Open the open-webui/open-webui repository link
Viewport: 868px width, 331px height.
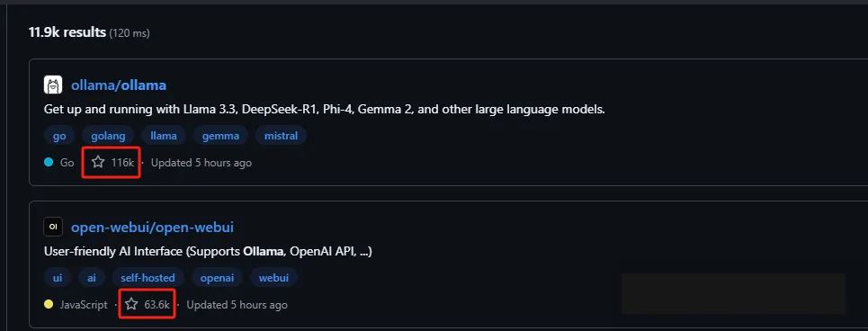(152, 227)
